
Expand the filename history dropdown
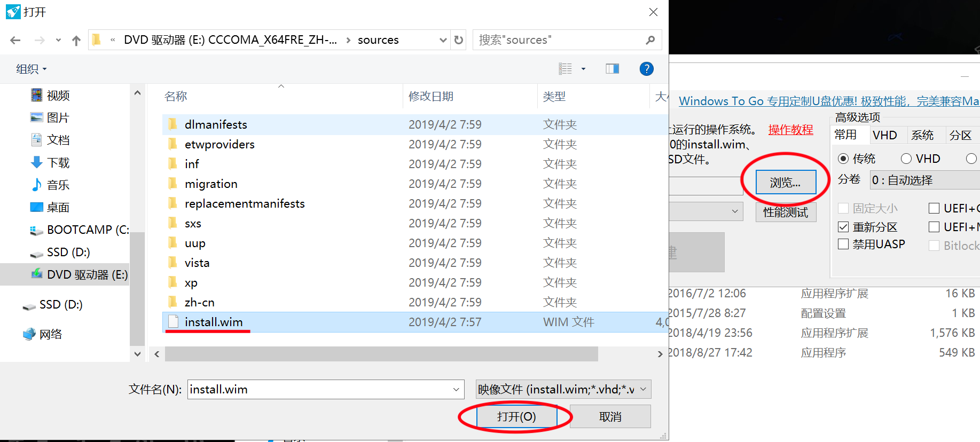(x=456, y=389)
